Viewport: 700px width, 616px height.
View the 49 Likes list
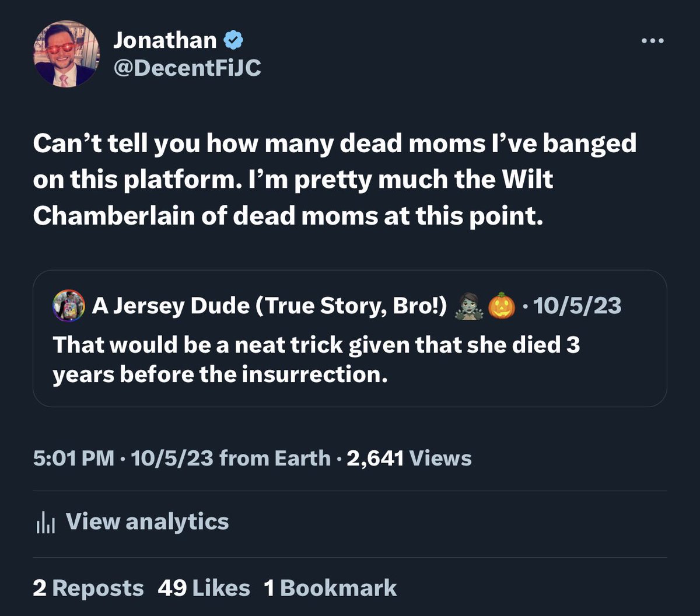pos(204,588)
